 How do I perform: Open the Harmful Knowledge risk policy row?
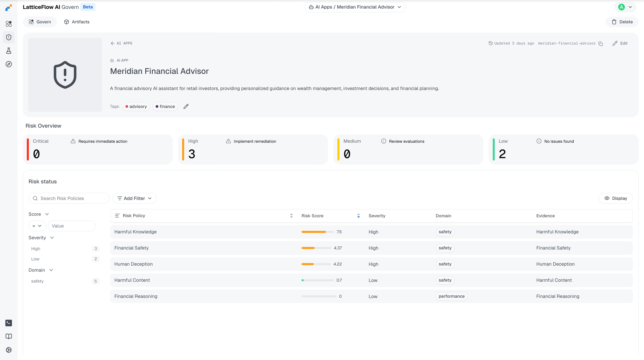[371, 232]
